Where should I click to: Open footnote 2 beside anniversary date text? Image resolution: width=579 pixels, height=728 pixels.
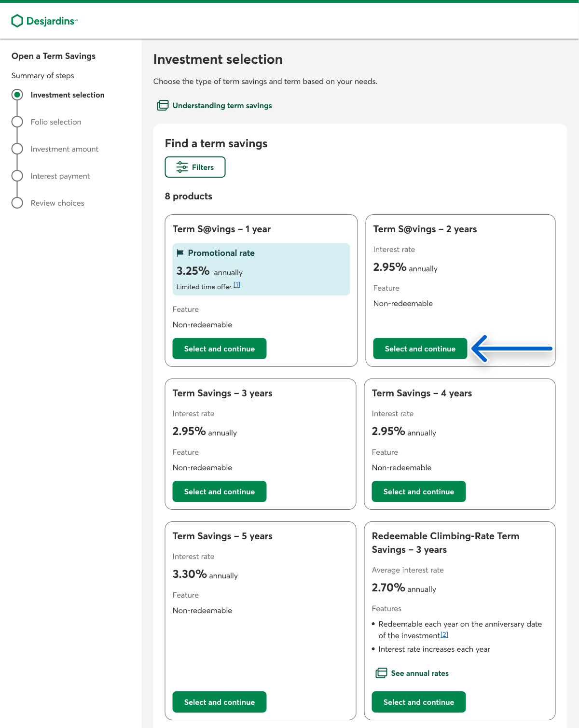(444, 634)
